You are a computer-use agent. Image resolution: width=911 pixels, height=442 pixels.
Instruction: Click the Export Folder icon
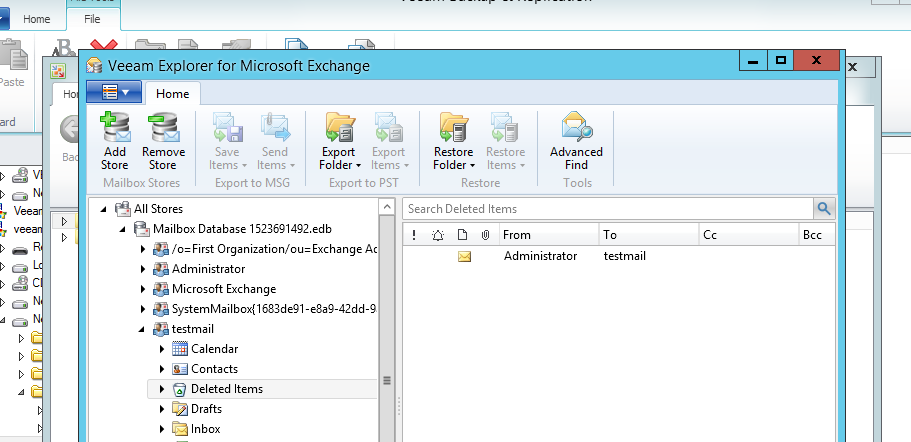coord(340,128)
